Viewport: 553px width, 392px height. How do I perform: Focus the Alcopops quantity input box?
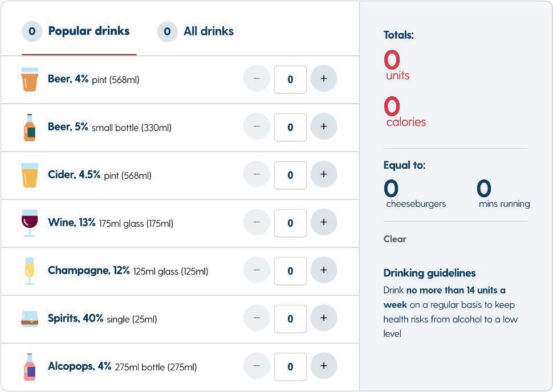290,367
